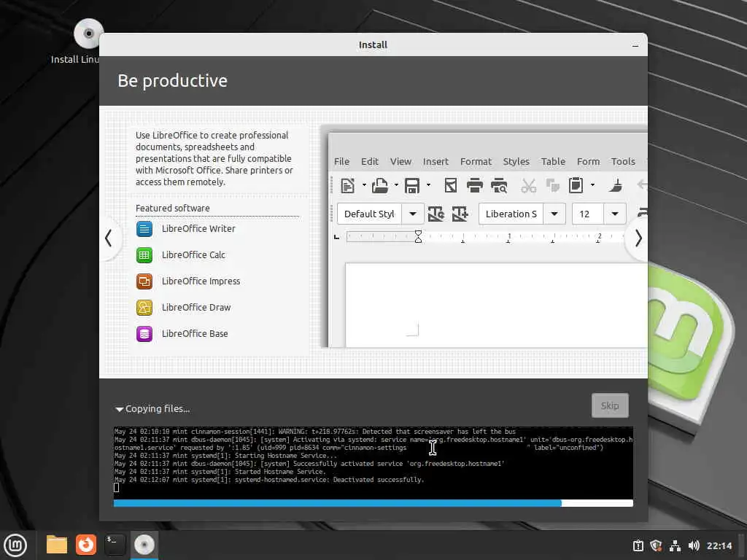Open the Tools menu in the slide
Viewport: 747px width, 560px height.
(x=623, y=161)
